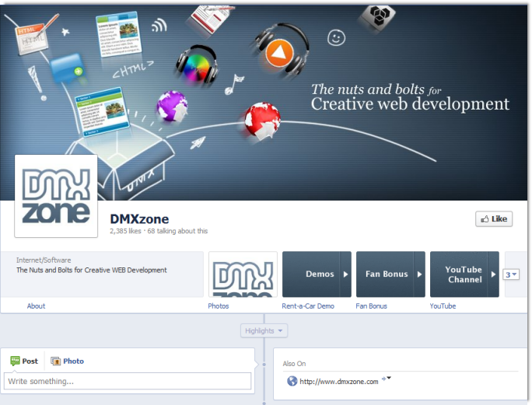Open the DMXzone profile picture
Screen dimensions: 532x405
(x=56, y=196)
